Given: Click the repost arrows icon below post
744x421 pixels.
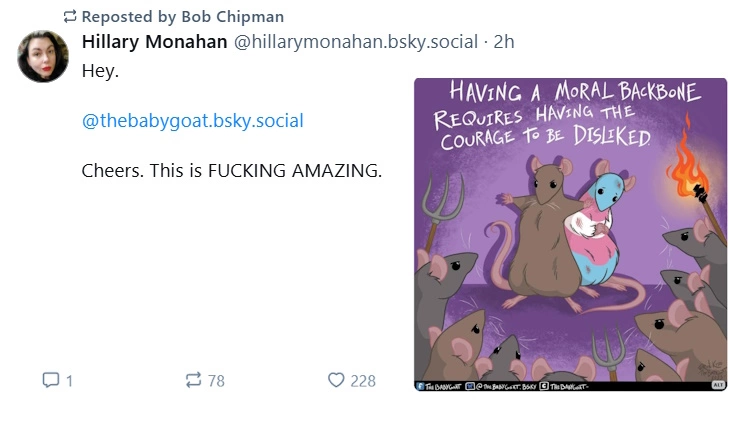Looking at the screenshot, I should click(x=193, y=380).
